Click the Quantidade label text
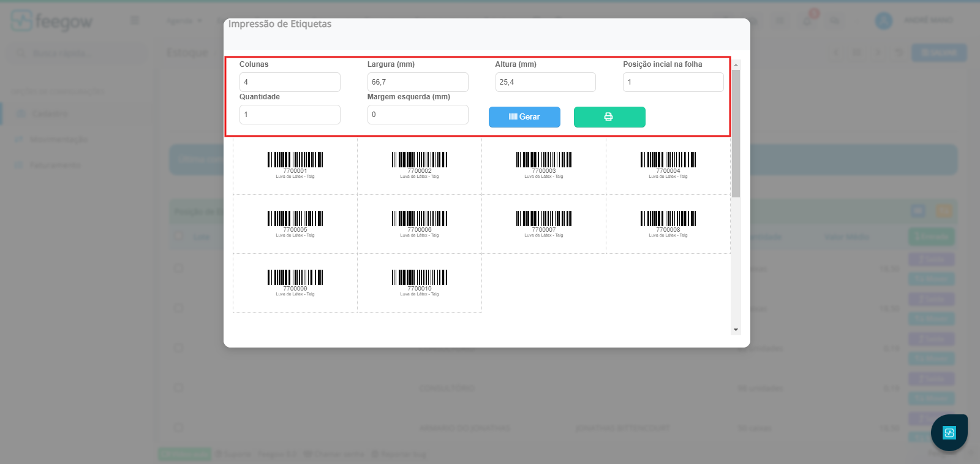This screenshot has width=980, height=464. coord(260,97)
